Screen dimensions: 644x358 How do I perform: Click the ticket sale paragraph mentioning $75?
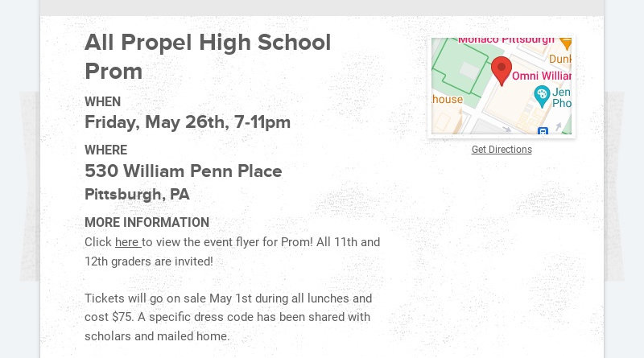click(228, 317)
